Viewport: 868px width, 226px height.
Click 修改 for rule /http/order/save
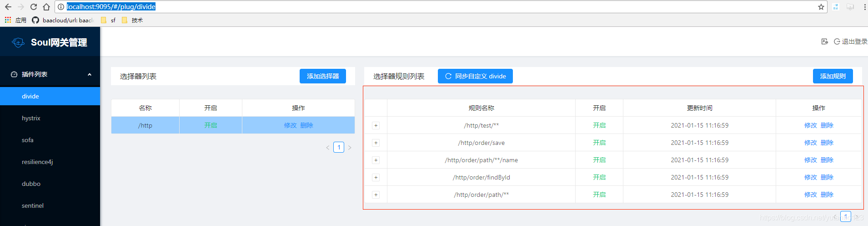click(810, 143)
